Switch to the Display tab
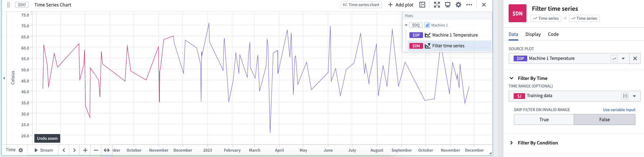 (533, 34)
